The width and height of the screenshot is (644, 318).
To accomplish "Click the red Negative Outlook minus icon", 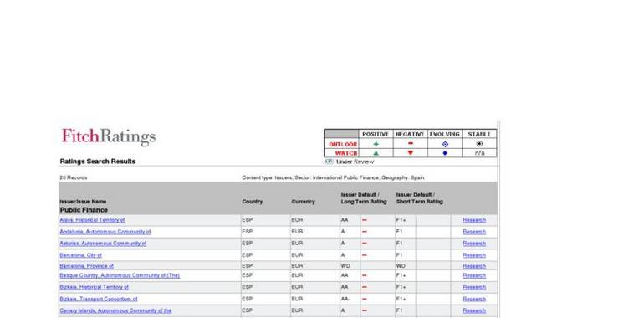I will [x=411, y=143].
